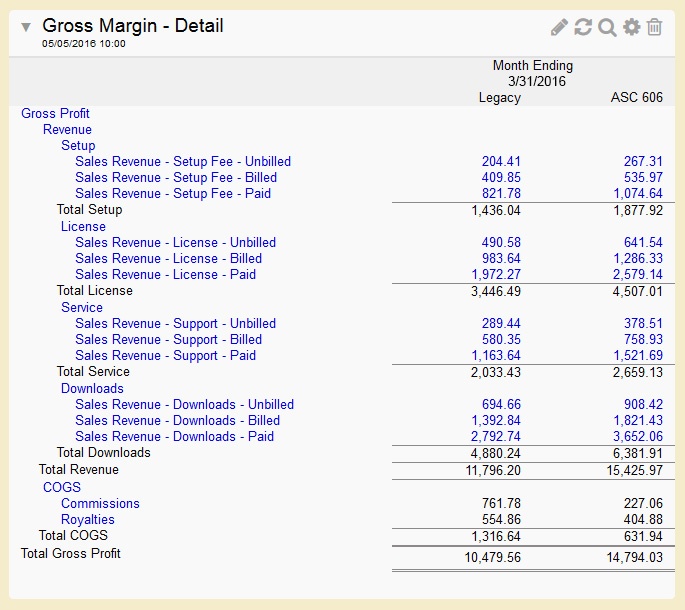Drill into Legacy value 204.41
This screenshot has width=685, height=610.
501,161
